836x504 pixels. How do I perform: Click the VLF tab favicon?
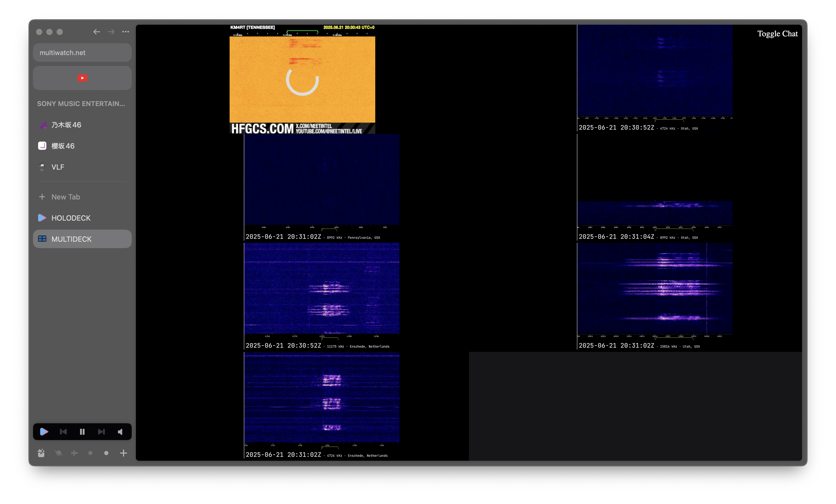(42, 167)
